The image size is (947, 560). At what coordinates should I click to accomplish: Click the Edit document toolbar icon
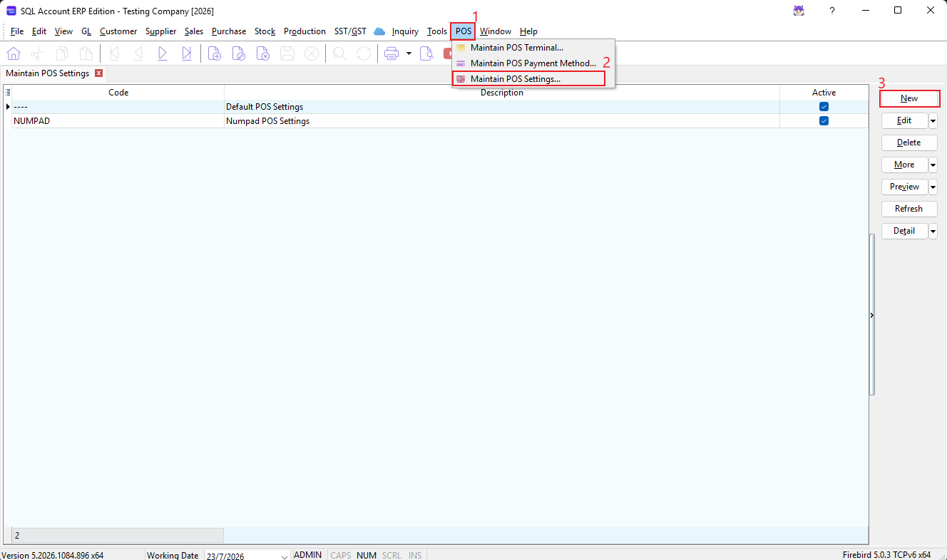tap(239, 53)
